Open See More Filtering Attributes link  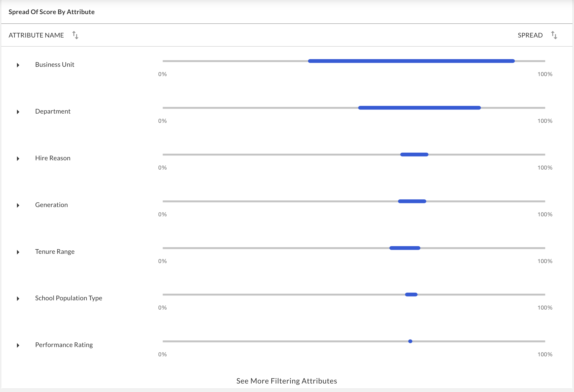coord(287,381)
